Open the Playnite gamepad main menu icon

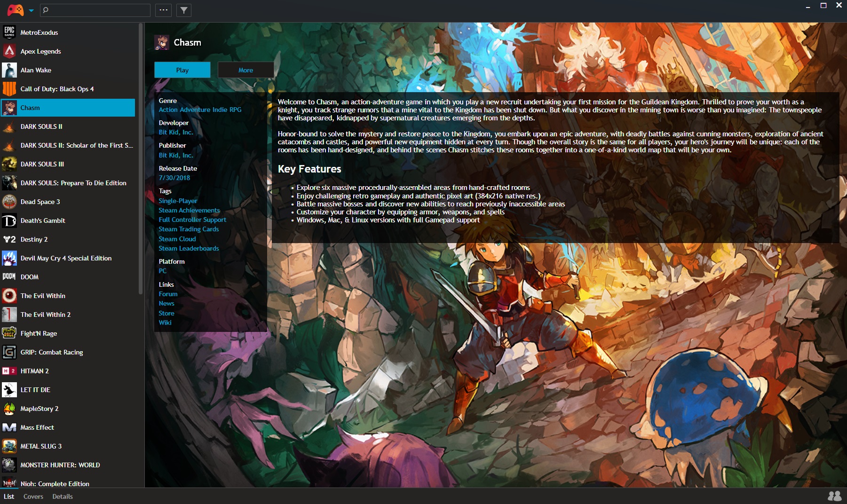coord(15,10)
